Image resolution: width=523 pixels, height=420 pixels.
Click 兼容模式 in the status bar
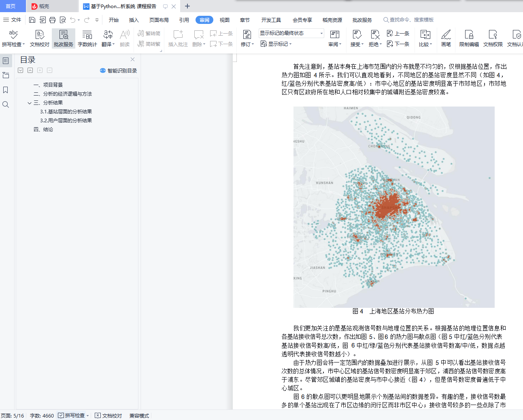(x=139, y=416)
